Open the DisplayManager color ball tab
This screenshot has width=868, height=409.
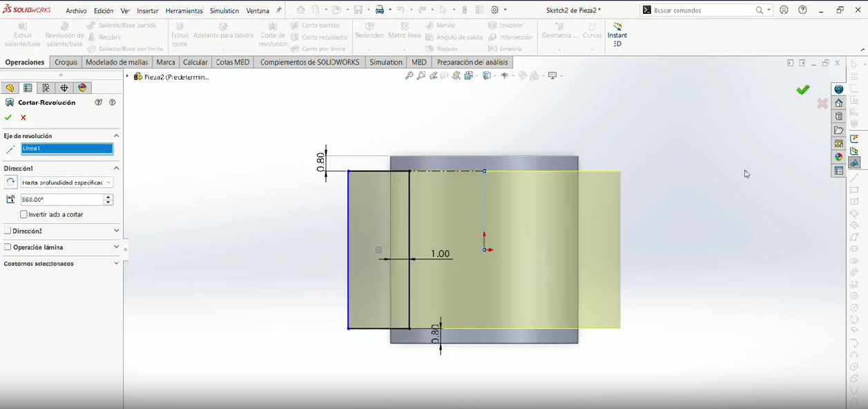click(x=83, y=88)
